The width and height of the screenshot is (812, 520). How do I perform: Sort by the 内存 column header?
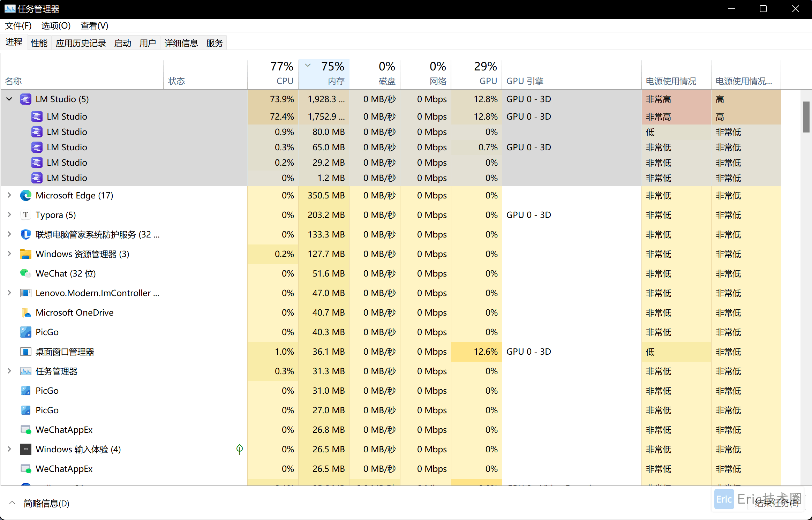pyautogui.click(x=324, y=74)
